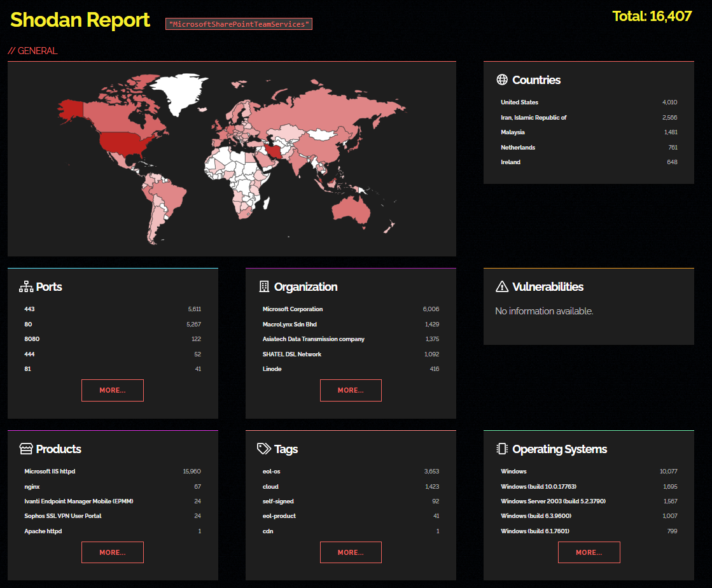This screenshot has width=712, height=588.
Task: Select the United States on the world map
Action: [x=123, y=143]
